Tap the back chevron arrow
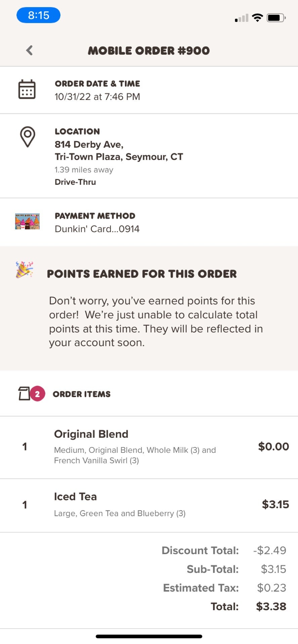Image resolution: width=298 pixels, height=644 pixels. point(30,50)
